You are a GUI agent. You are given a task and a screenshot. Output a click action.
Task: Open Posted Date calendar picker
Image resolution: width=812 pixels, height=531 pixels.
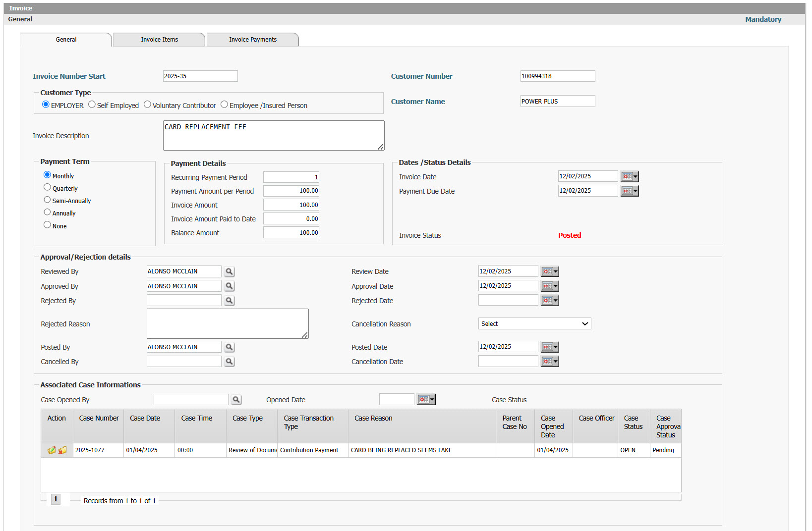[550, 347]
